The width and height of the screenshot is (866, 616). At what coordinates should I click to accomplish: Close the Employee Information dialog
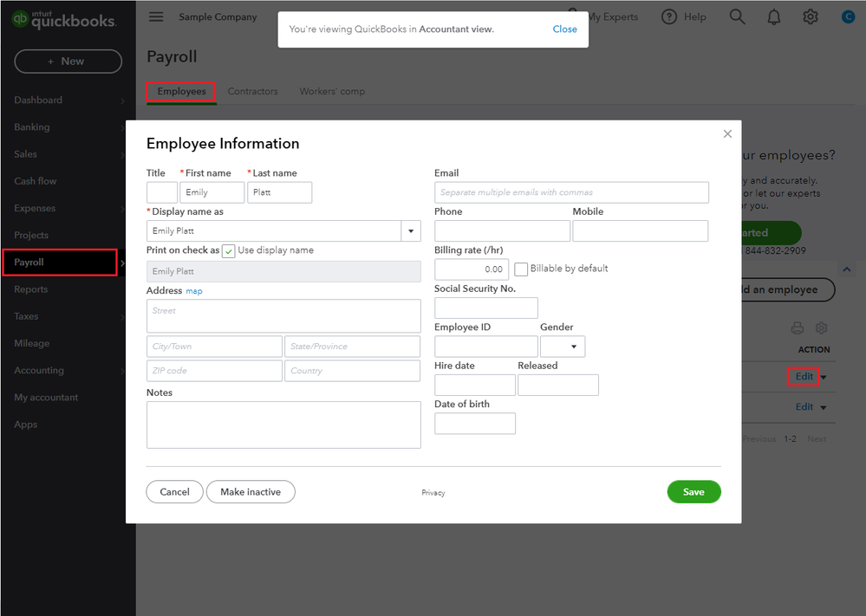pos(727,133)
